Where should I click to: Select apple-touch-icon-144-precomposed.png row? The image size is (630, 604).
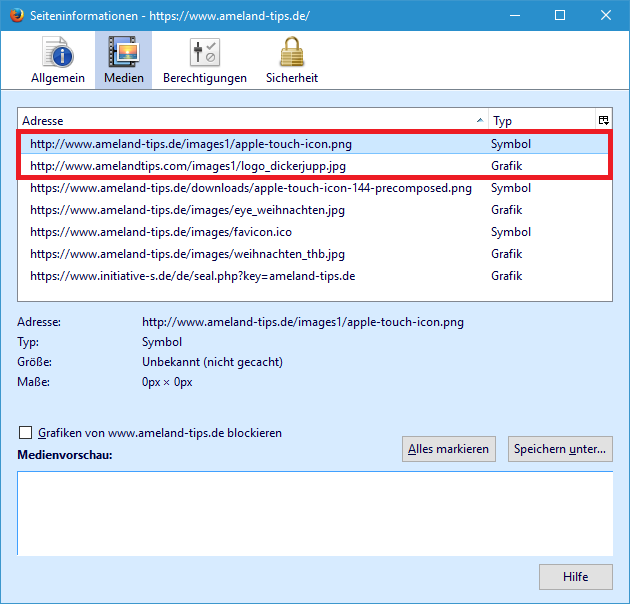pyautogui.click(x=250, y=188)
